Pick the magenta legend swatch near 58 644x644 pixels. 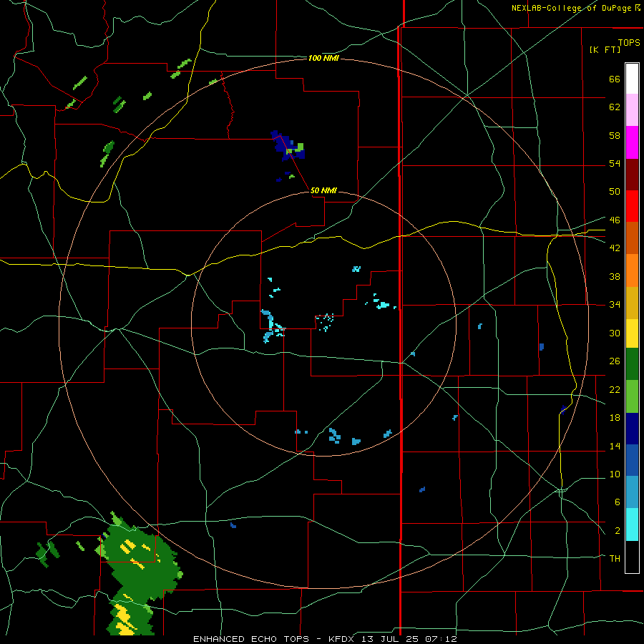click(x=632, y=142)
